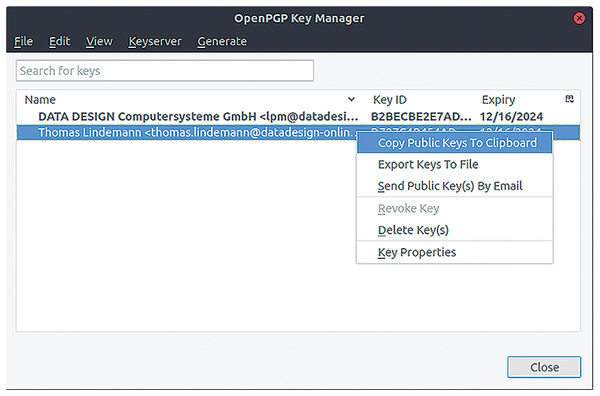Open the Keyserver menu
600x396 pixels.
[155, 41]
